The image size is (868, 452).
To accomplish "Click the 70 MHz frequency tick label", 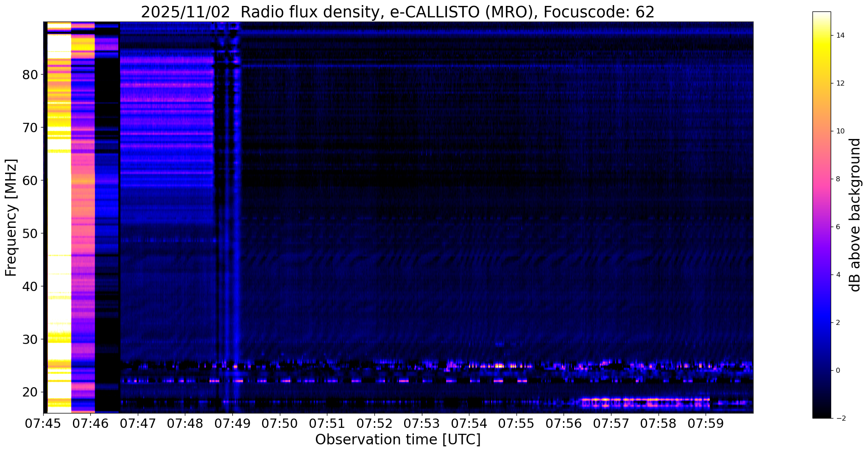I will pyautogui.click(x=30, y=128).
